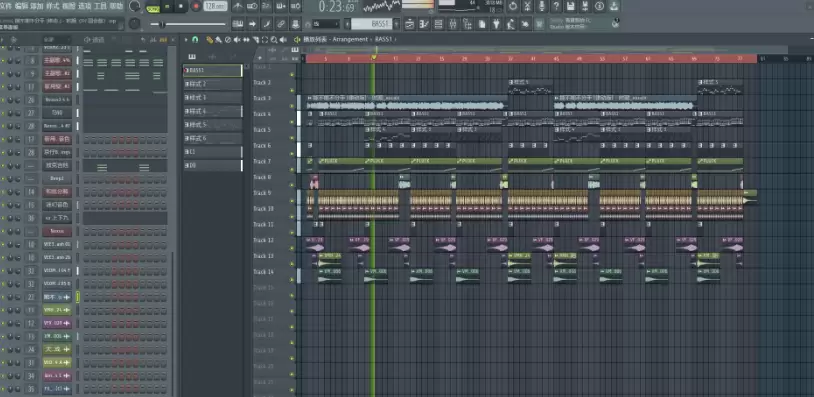Toggle mute LED of Nexus channel
The image size is (814, 397).
(x=3, y=231)
